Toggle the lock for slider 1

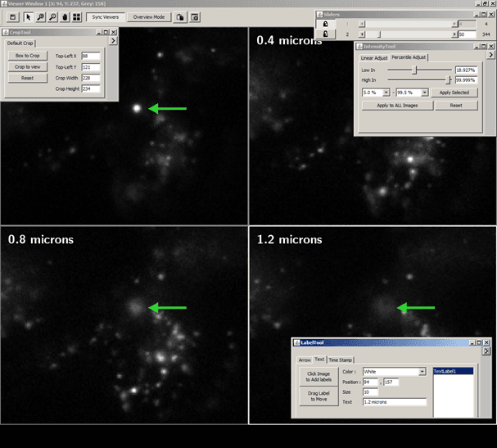pos(325,24)
